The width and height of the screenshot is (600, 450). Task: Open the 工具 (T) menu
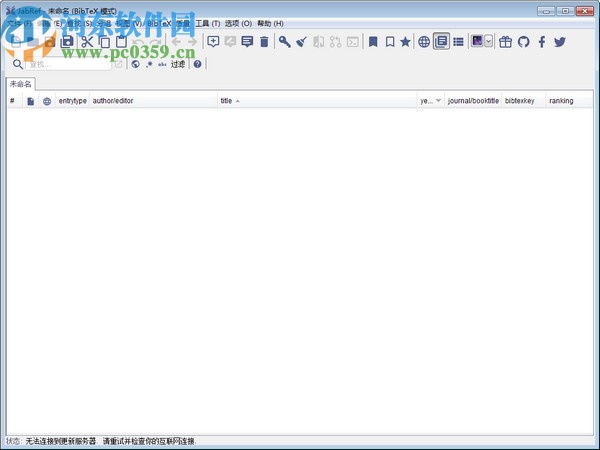click(x=208, y=23)
